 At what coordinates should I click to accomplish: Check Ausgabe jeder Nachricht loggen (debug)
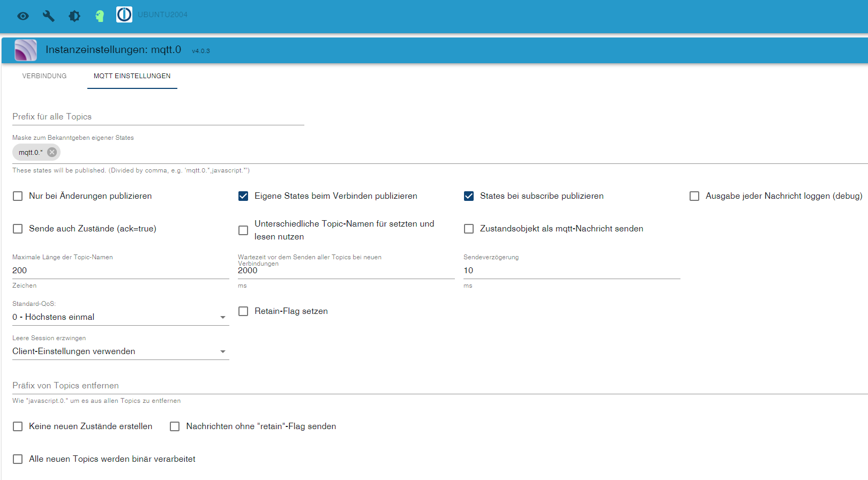point(694,196)
